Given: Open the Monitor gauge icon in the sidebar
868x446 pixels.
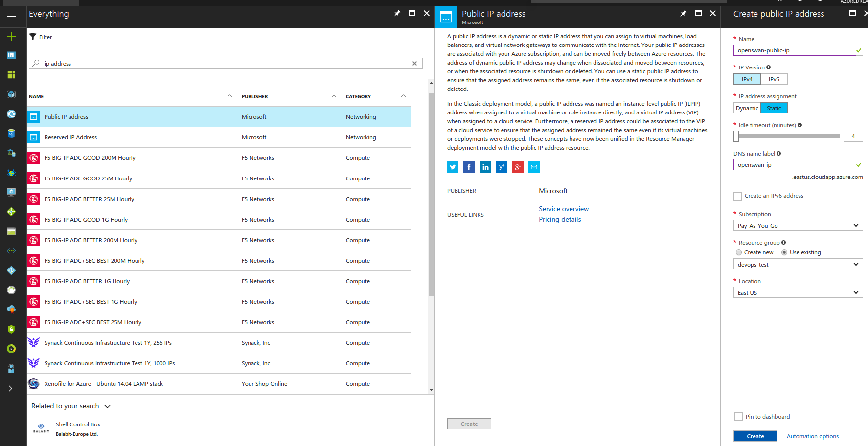Looking at the screenshot, I should (x=11, y=290).
